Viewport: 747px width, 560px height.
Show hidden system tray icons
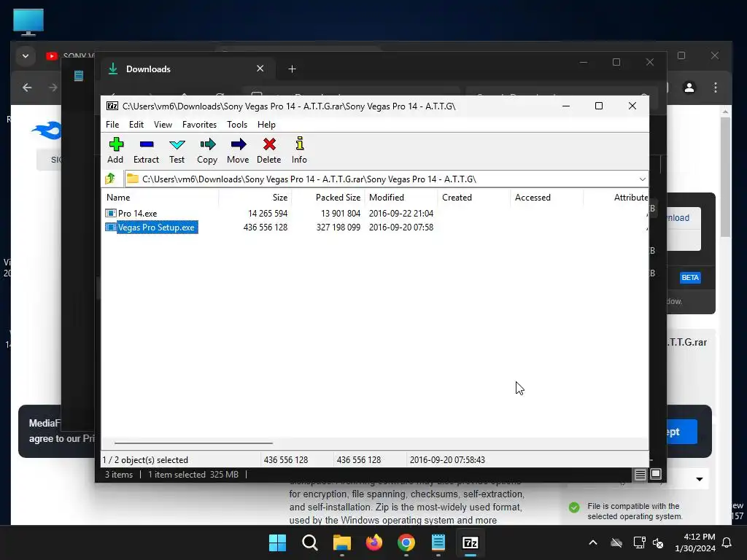[593, 542]
